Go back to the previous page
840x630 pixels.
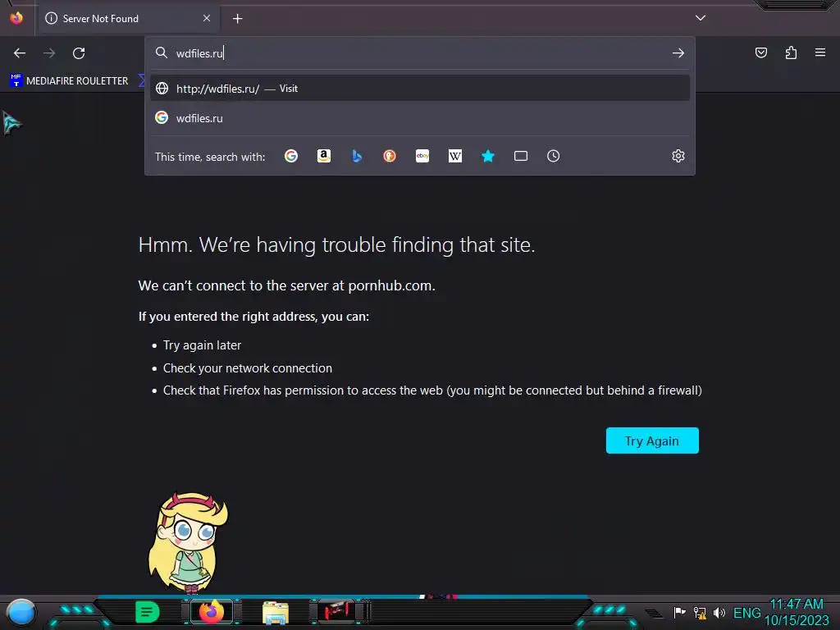(x=20, y=53)
